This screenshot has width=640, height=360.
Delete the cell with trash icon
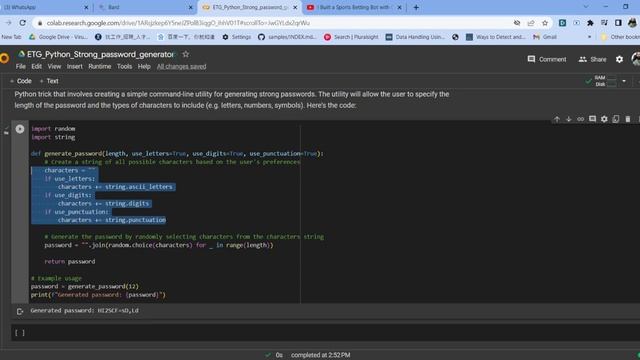tap(628, 119)
